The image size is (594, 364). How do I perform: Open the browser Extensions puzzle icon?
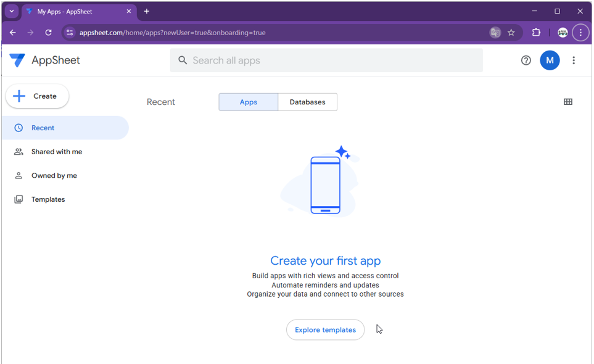point(536,33)
